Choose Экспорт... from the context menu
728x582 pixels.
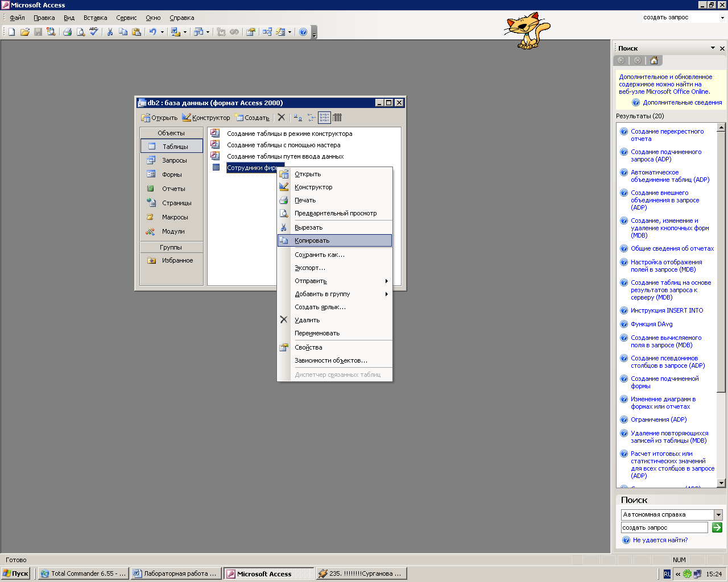pyautogui.click(x=334, y=268)
